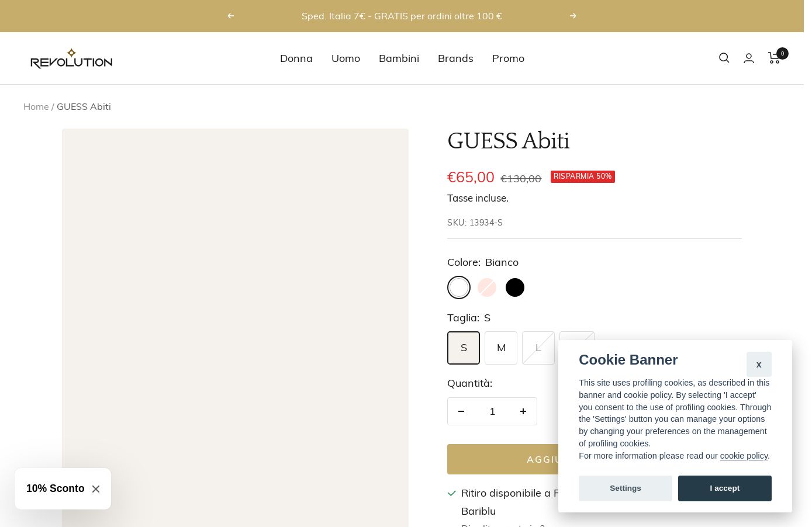The image size is (812, 527).
Task: Open the Revolution logo home link
Action: click(71, 58)
